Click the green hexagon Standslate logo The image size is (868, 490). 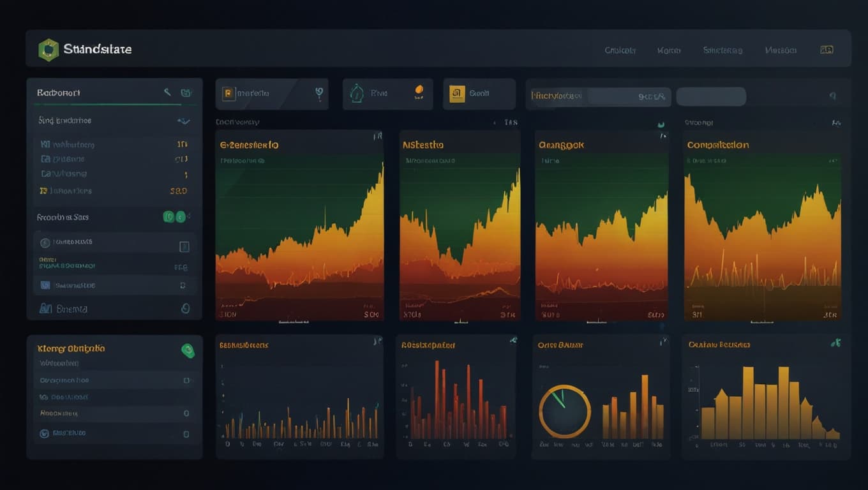point(49,50)
